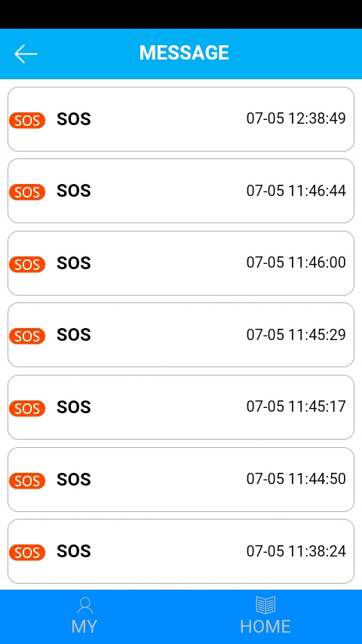This screenshot has height=644, width=362.
Task: Tap SOS badge of 12:38:49 message
Action: coord(26,121)
